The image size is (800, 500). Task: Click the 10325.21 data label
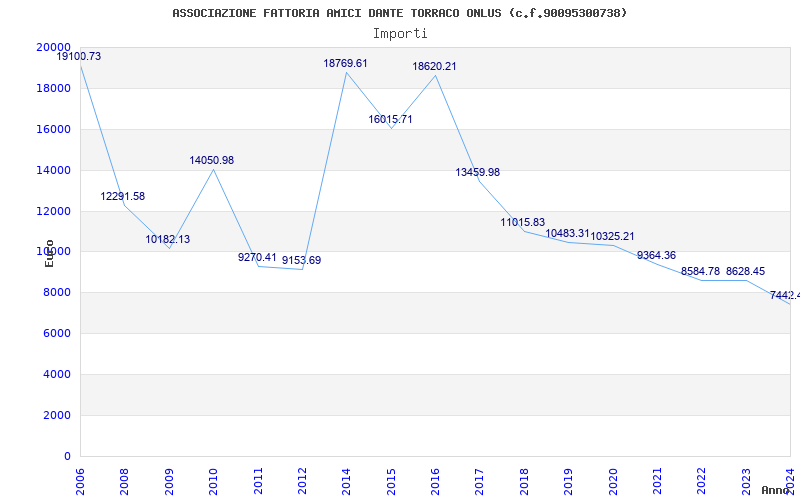[x=612, y=236]
